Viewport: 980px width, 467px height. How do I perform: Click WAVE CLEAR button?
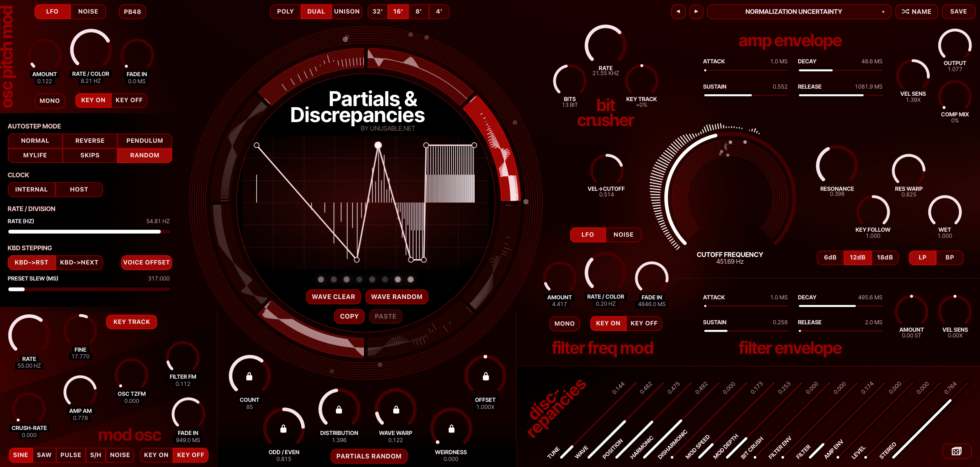tap(333, 297)
